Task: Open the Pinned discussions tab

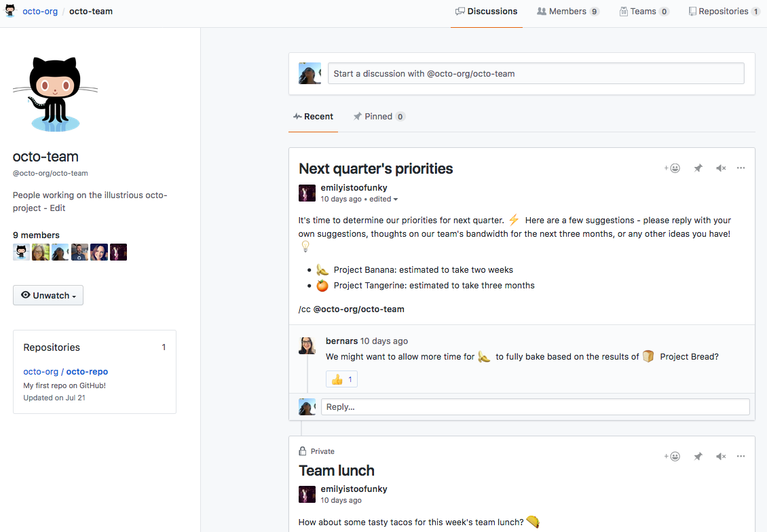Action: (379, 116)
